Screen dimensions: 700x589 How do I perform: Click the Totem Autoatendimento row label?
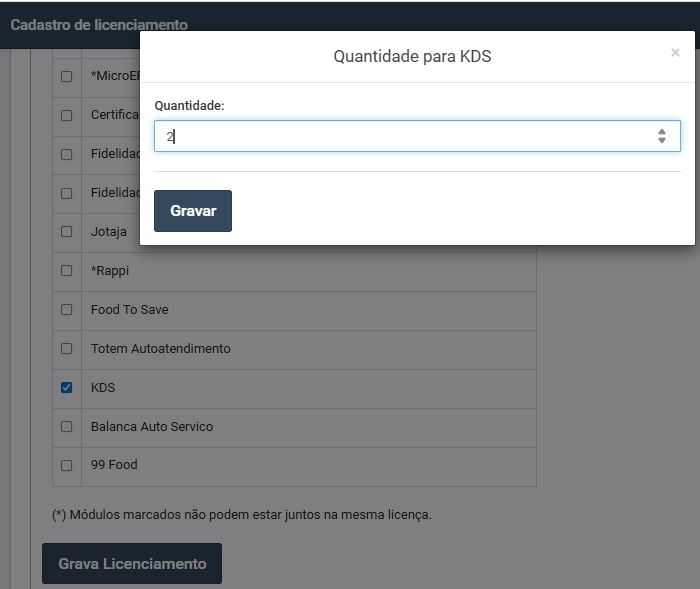point(160,349)
